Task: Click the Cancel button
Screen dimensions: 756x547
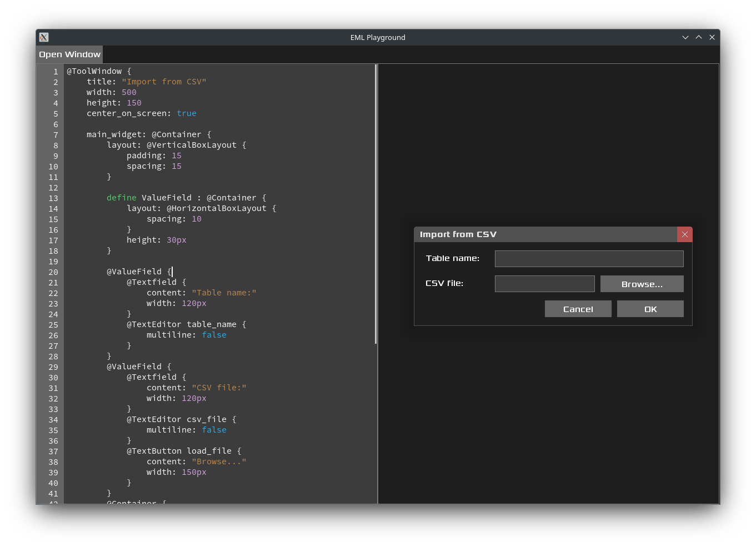Action: point(578,309)
